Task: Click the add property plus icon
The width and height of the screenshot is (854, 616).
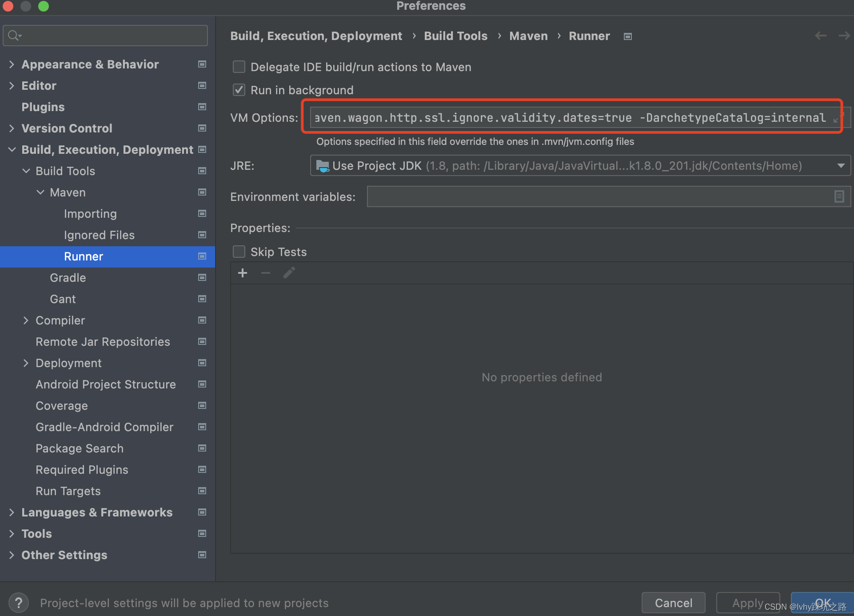Action: coord(243,273)
